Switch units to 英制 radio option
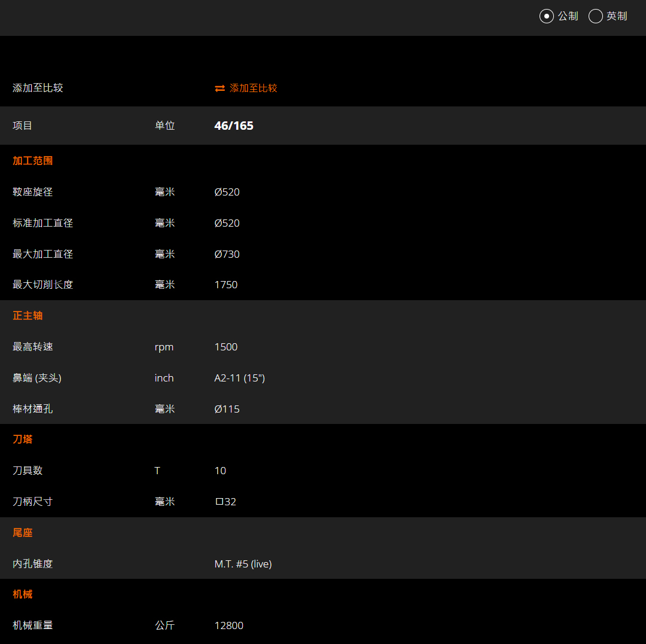 [x=596, y=16]
